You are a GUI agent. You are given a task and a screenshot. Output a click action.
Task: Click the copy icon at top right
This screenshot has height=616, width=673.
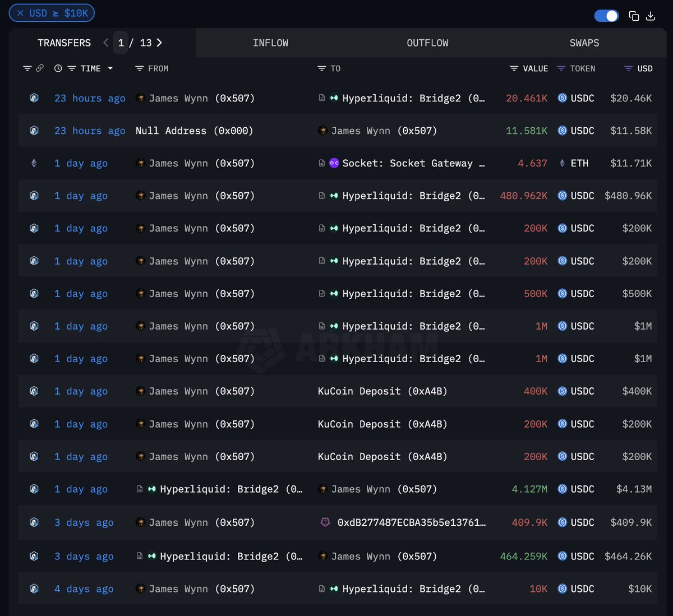[x=634, y=16]
